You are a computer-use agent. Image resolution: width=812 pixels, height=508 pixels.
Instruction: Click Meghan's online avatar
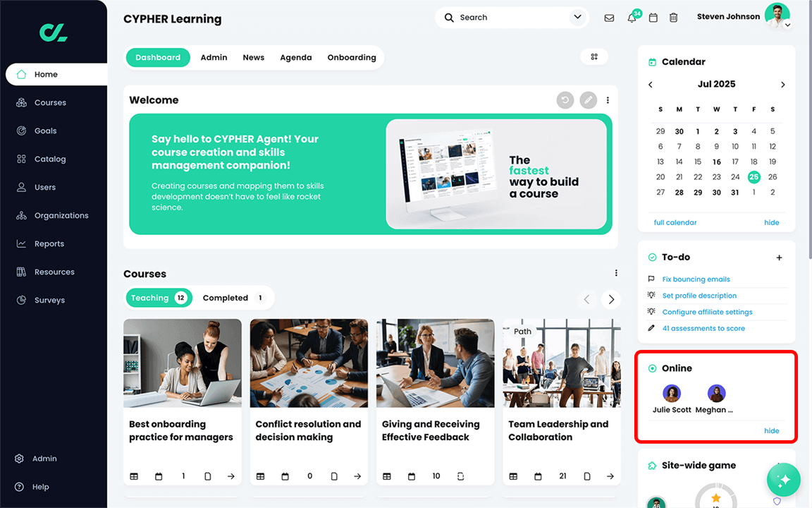[717, 394]
